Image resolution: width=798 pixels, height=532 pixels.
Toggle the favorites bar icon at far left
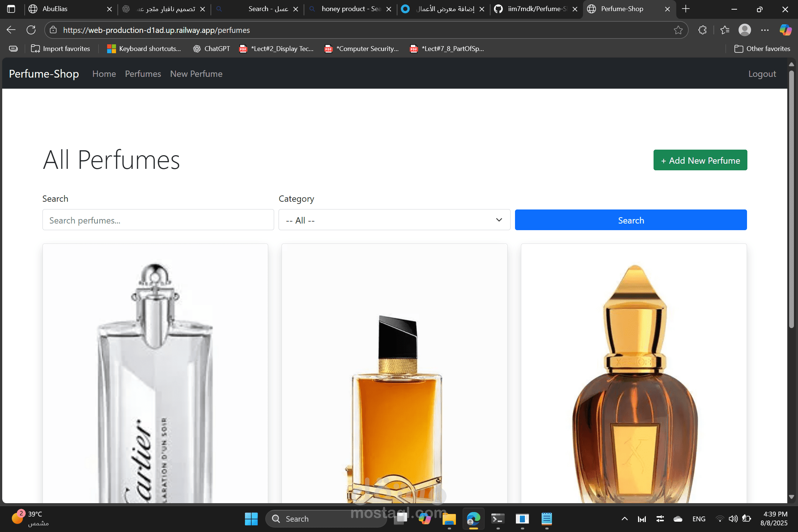[13, 49]
